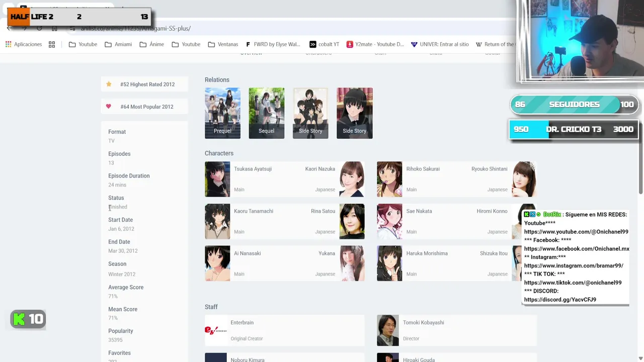Open Tsukasa Ayatsuji character image
Screen dimensions: 644x362
(x=217, y=179)
